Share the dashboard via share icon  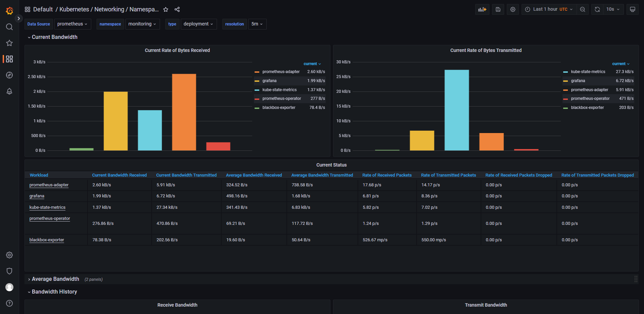pyautogui.click(x=177, y=9)
